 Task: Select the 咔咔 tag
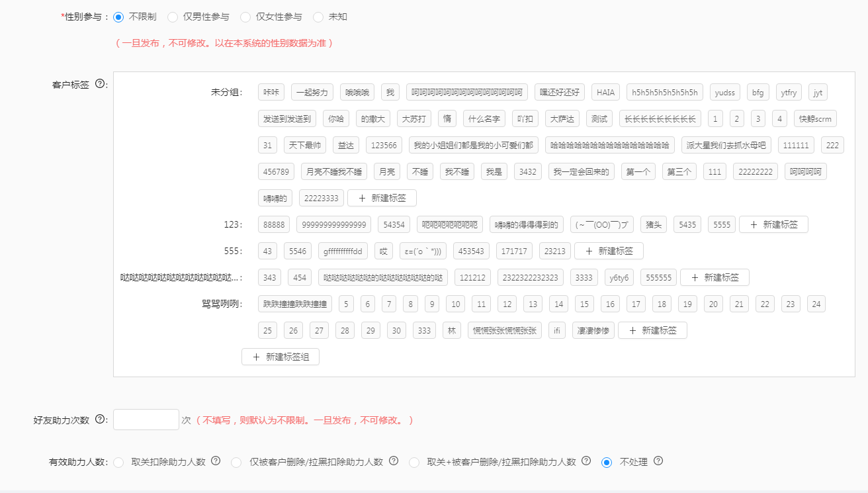pos(271,92)
